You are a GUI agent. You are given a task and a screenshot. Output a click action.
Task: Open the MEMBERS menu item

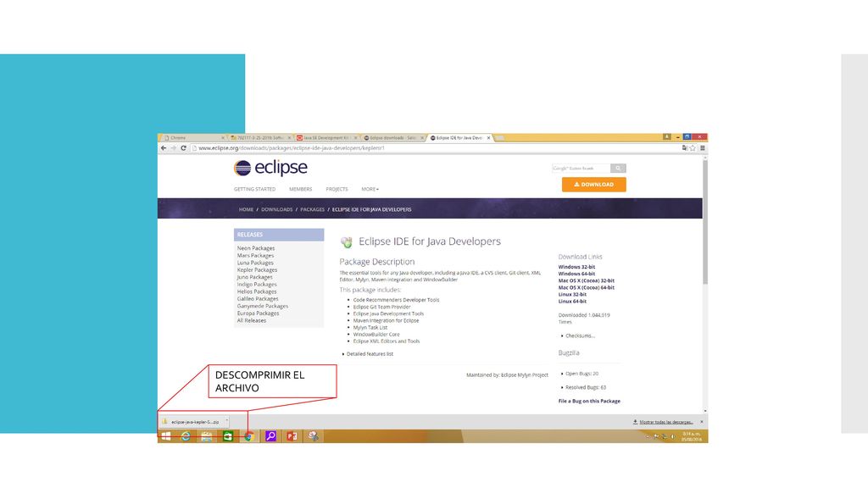point(301,189)
